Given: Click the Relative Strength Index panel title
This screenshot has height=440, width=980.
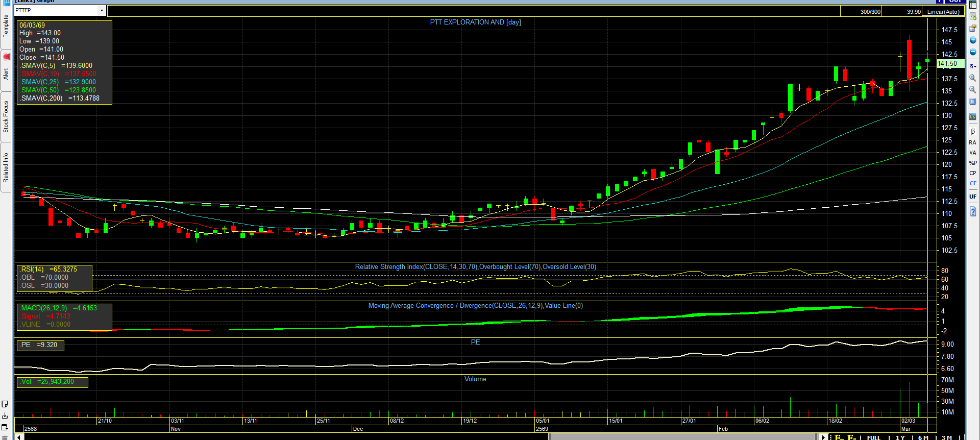Looking at the screenshot, I should [475, 266].
